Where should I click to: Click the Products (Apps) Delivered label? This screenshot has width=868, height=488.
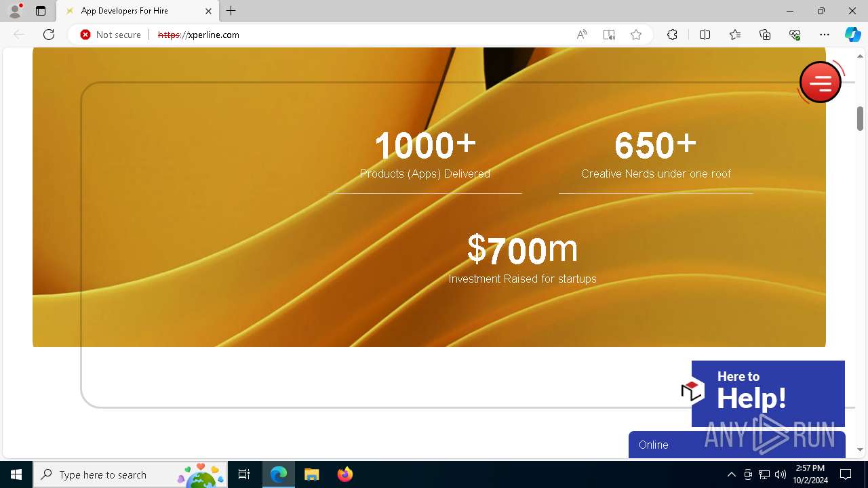click(x=425, y=174)
